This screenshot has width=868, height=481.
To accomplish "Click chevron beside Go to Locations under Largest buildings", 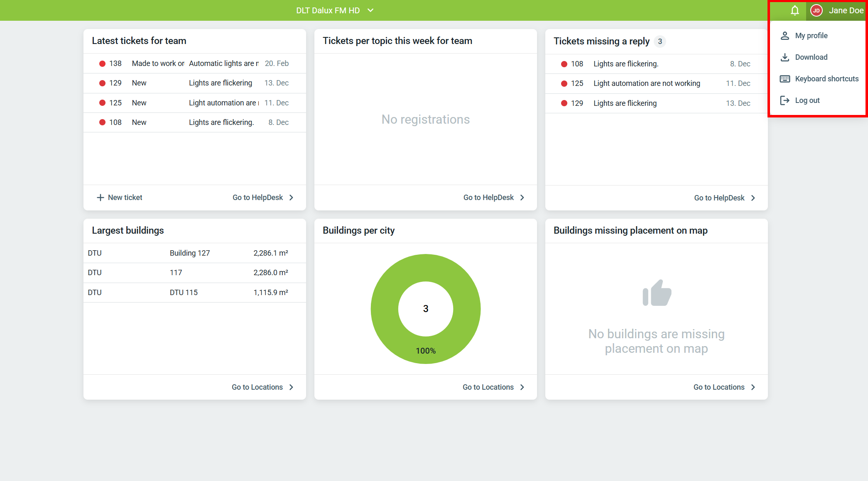I will tap(292, 387).
